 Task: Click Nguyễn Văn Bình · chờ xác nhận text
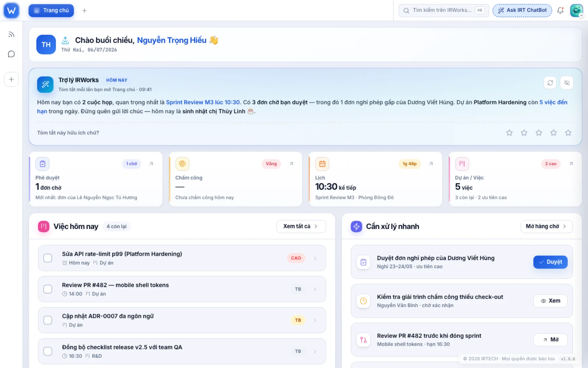(x=415, y=305)
